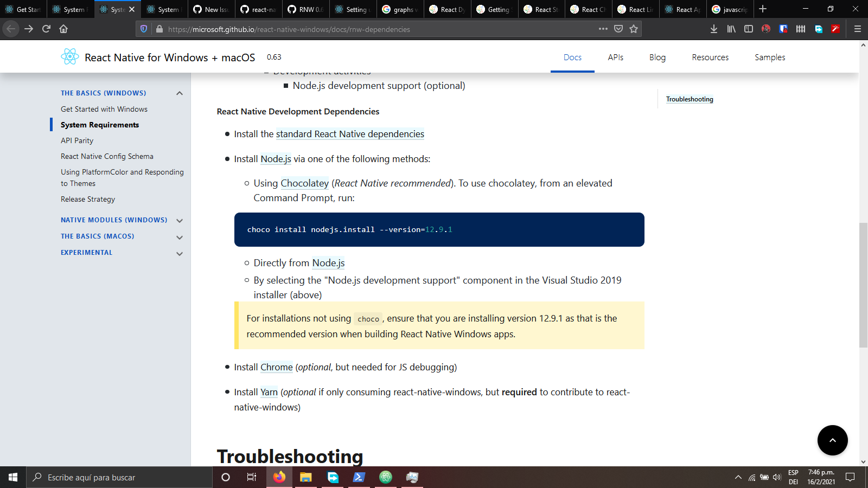868x488 pixels.
Task: Expand Native Modules (Windows) section
Action: point(180,221)
